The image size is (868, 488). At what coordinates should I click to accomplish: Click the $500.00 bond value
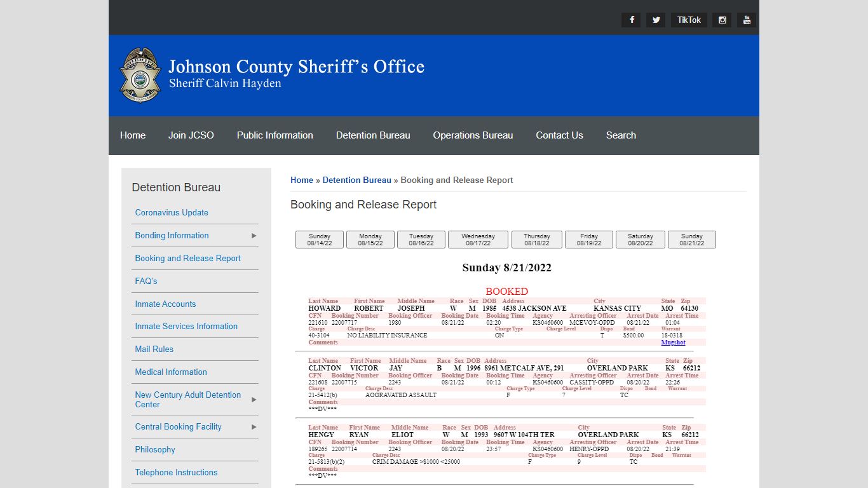tap(634, 335)
